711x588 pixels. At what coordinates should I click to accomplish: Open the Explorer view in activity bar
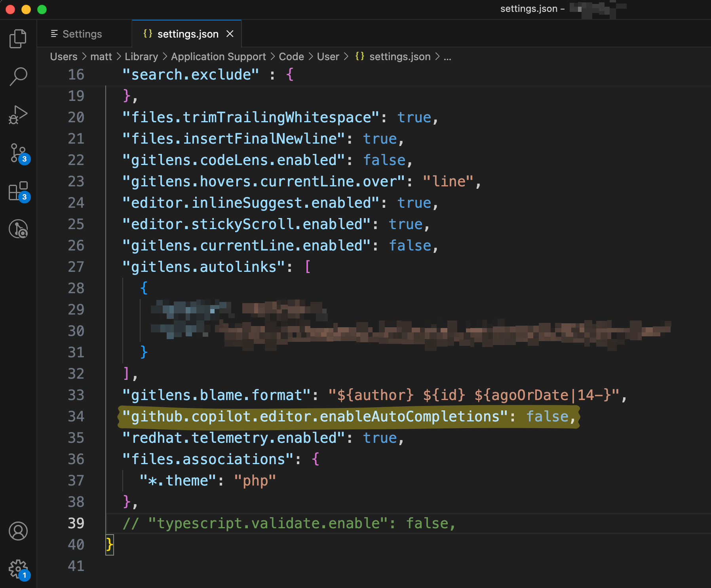pos(18,38)
